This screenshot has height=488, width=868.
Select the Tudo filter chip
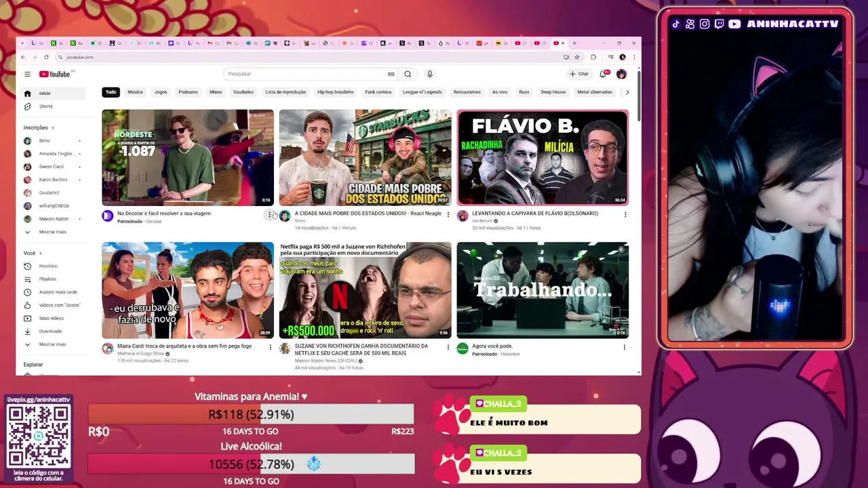point(111,92)
